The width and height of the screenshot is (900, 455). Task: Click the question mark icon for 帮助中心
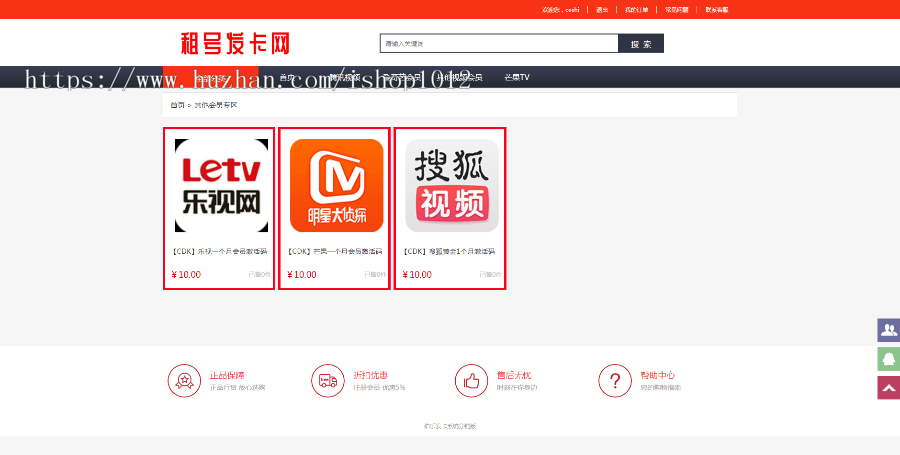[615, 380]
